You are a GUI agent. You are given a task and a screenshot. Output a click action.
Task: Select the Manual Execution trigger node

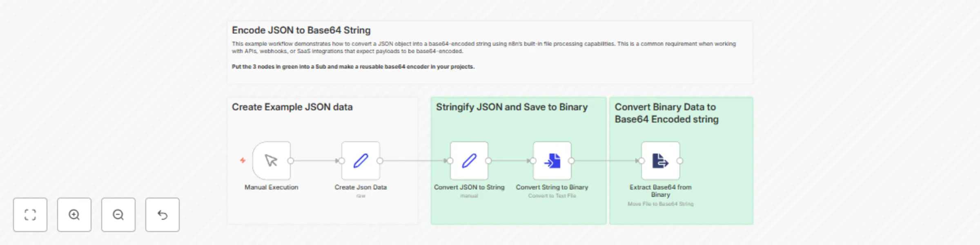click(272, 161)
